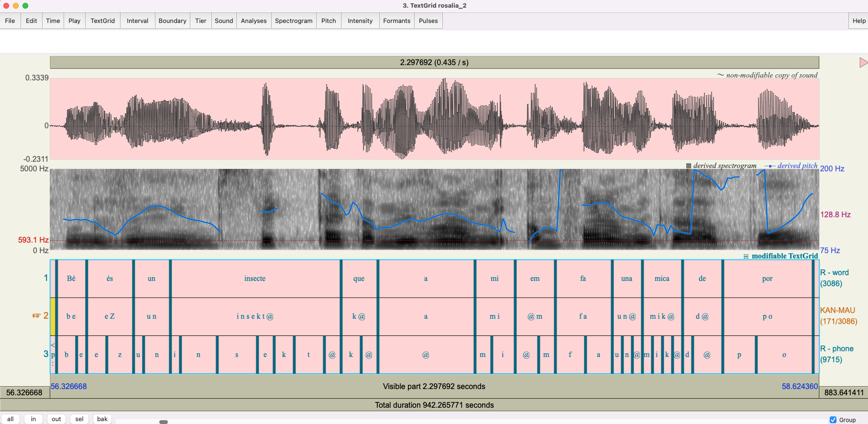Image resolution: width=868 pixels, height=424 pixels.
Task: Open the Spectrogram menu
Action: (294, 21)
